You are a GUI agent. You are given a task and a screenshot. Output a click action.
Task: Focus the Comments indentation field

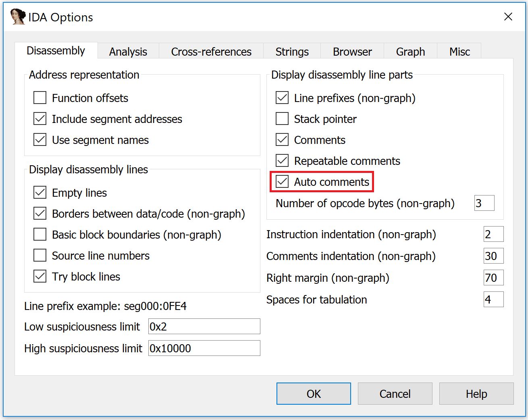(x=494, y=256)
